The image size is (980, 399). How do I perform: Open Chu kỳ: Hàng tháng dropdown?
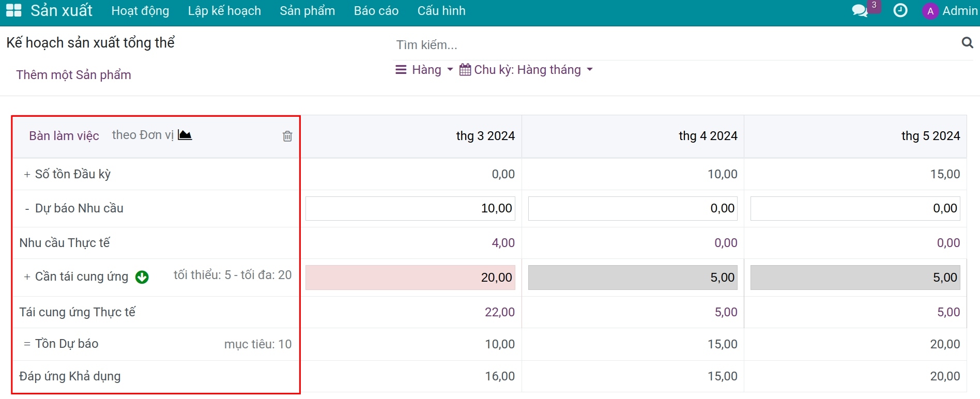526,70
